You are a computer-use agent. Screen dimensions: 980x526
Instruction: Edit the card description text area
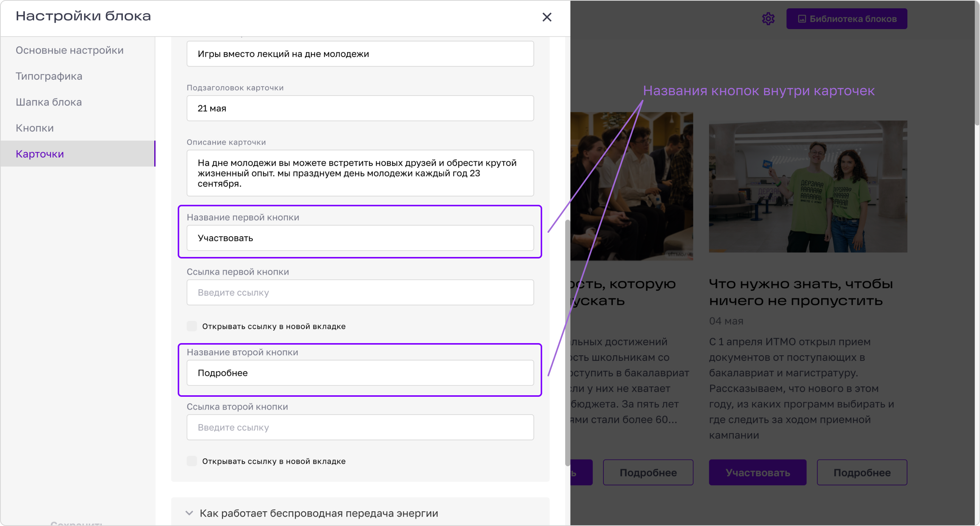360,173
